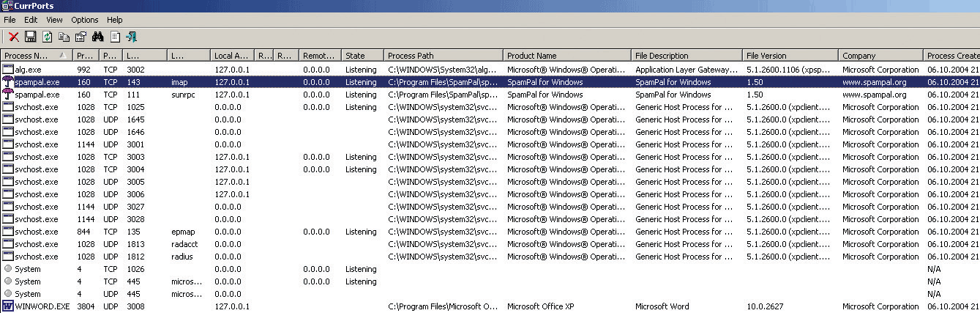
Task: Open the Edit menu
Action: point(31,20)
